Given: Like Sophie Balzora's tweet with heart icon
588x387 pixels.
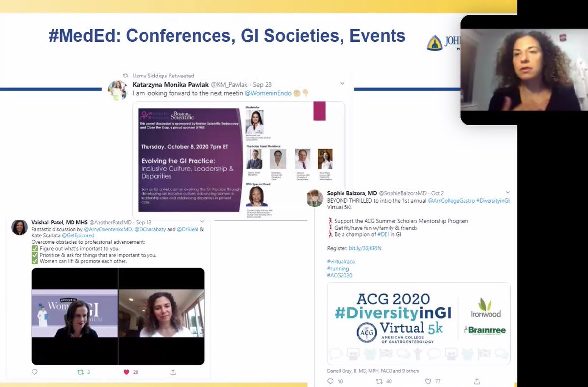Looking at the screenshot, I should pos(428,381).
